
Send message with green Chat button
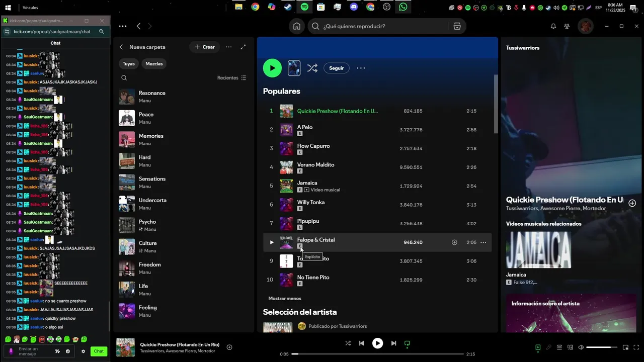click(x=99, y=351)
